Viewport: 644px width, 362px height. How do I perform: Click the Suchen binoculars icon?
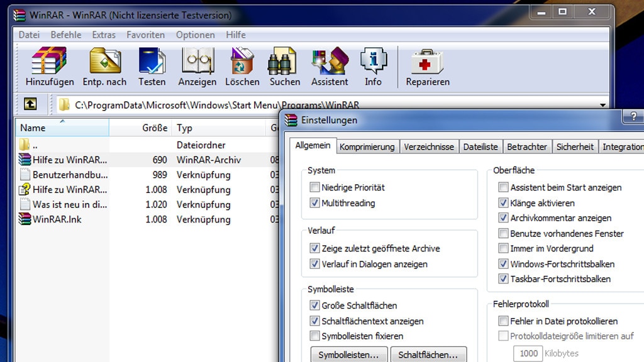[282, 61]
